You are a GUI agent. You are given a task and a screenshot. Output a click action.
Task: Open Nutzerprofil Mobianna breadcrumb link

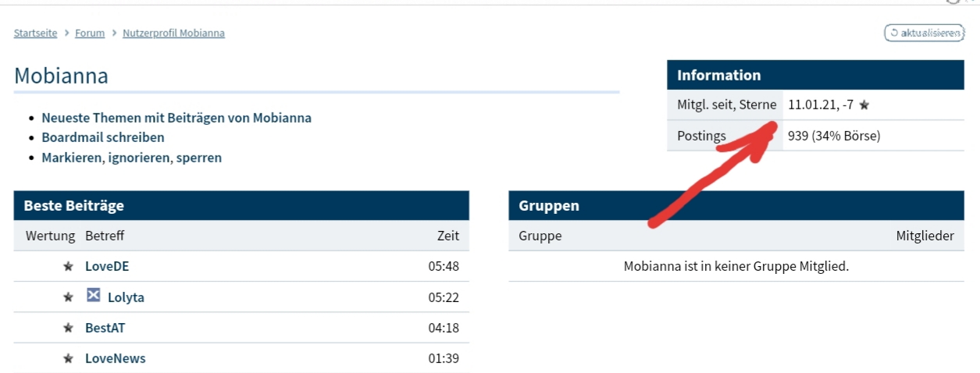[173, 34]
